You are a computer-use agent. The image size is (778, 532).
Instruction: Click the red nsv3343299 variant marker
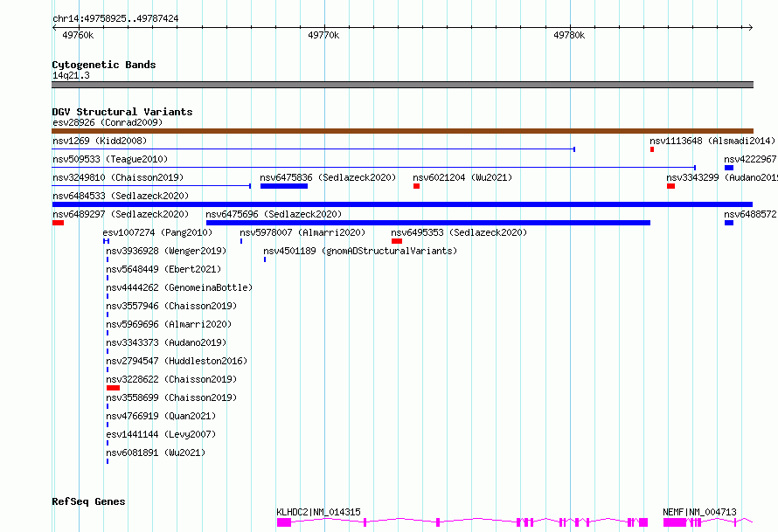click(670, 186)
